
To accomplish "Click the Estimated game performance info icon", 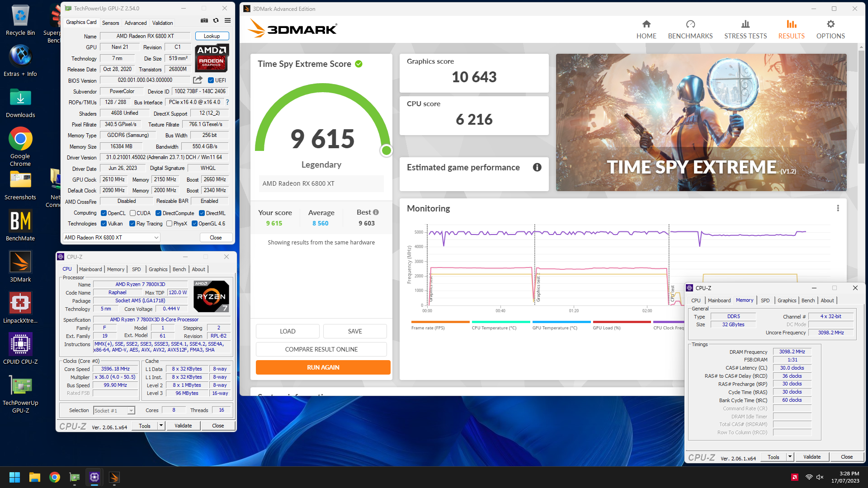I will pos(537,167).
